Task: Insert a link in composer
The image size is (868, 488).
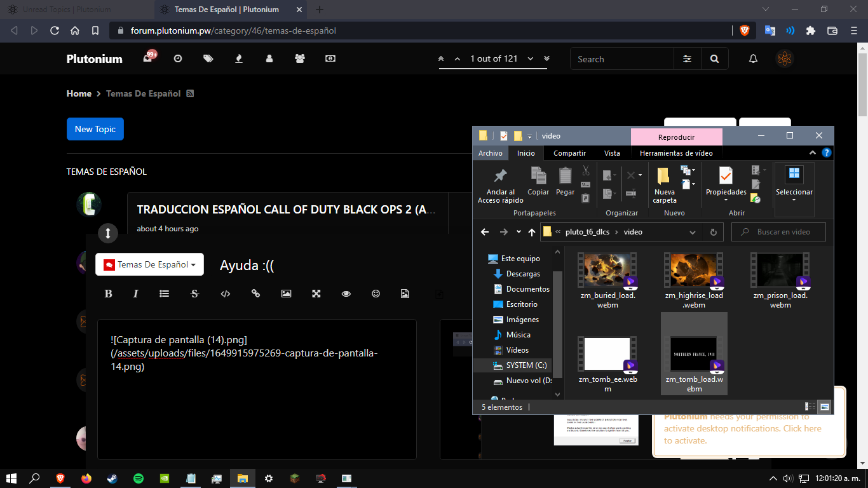Action: (256, 294)
